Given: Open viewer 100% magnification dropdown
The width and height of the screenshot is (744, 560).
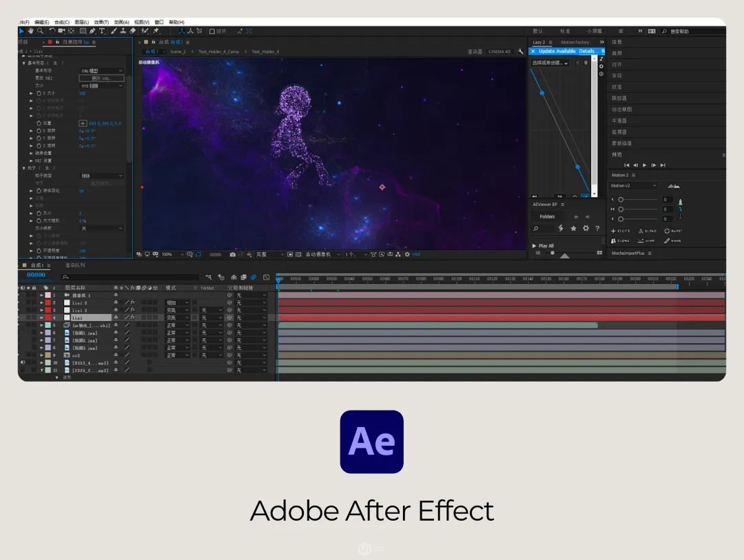Looking at the screenshot, I should coord(173,254).
